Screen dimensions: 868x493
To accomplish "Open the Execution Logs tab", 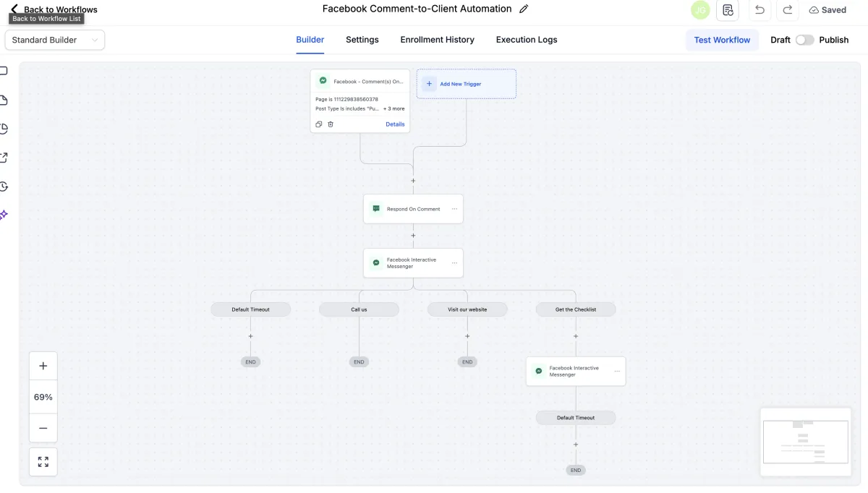I will pyautogui.click(x=527, y=40).
